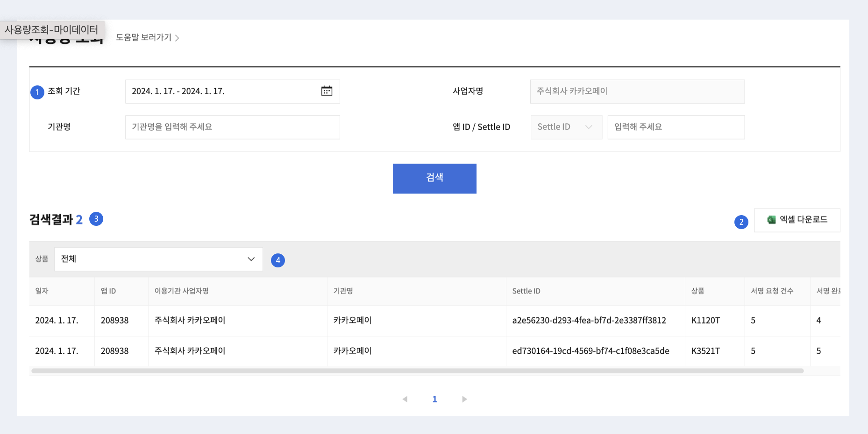Click numbered marker 4 beside product filter

pyautogui.click(x=278, y=260)
